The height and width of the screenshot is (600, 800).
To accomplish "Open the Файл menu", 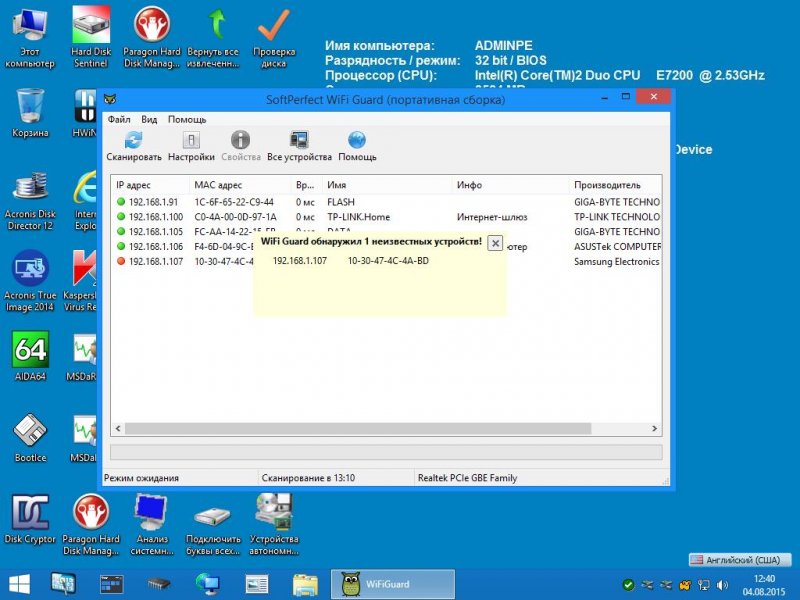I will click(x=119, y=119).
